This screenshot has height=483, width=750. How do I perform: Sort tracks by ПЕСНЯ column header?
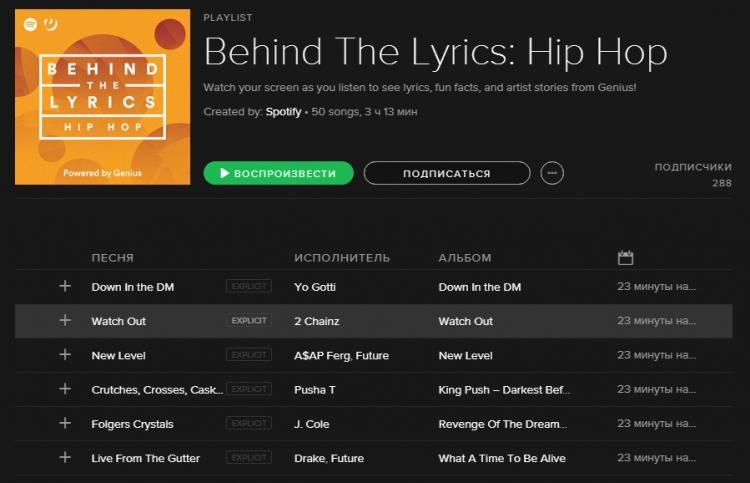point(112,258)
